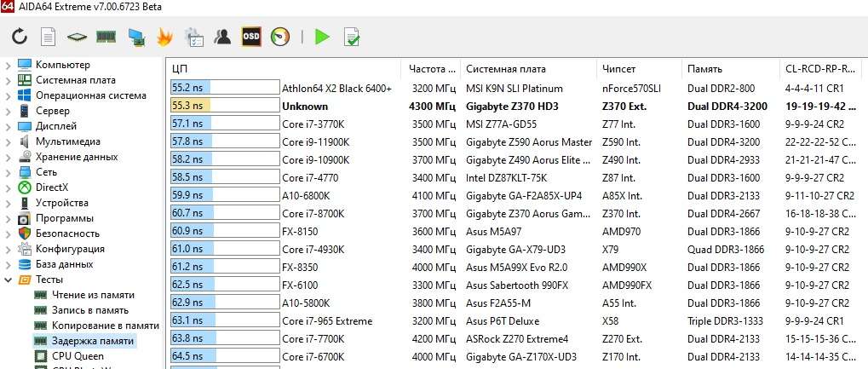The image size is (868, 369).
Task: Expand the Устройства tree node
Action: click(8, 204)
